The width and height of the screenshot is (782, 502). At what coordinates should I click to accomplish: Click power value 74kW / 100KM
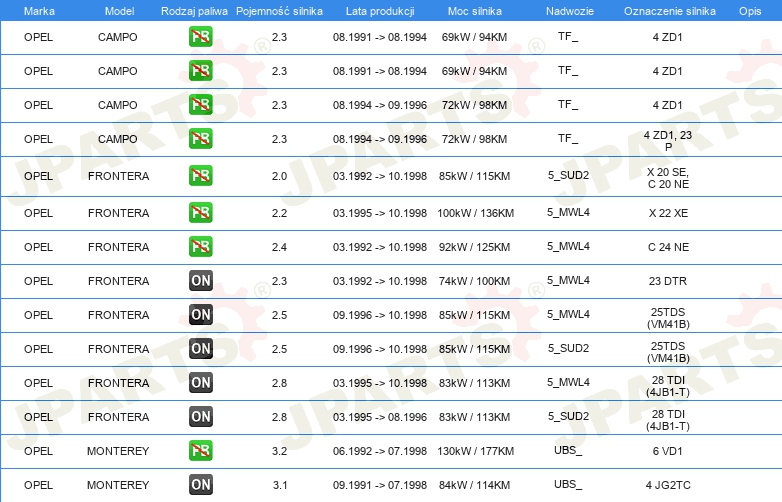tap(474, 281)
